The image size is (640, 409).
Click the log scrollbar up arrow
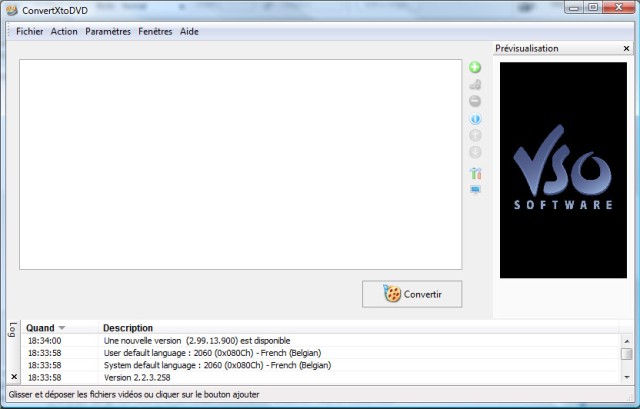tap(627, 340)
